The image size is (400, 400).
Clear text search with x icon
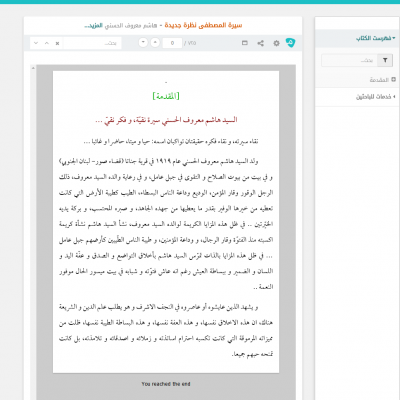pos(57,43)
